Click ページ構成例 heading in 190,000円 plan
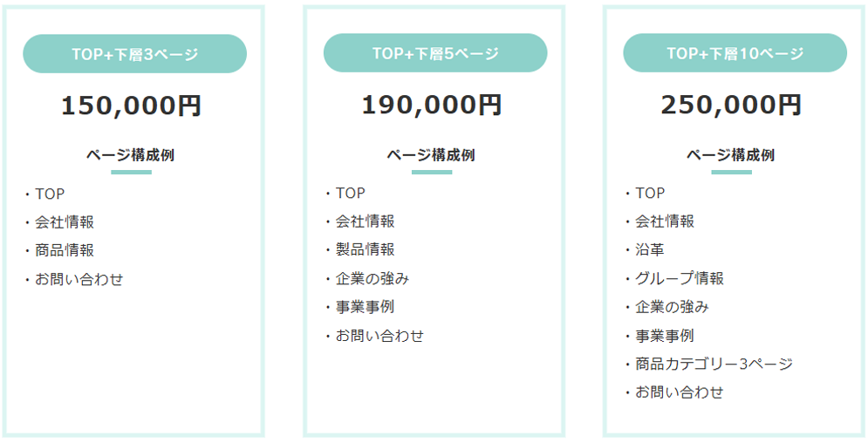Viewport: 868px width, 443px height. click(x=431, y=155)
